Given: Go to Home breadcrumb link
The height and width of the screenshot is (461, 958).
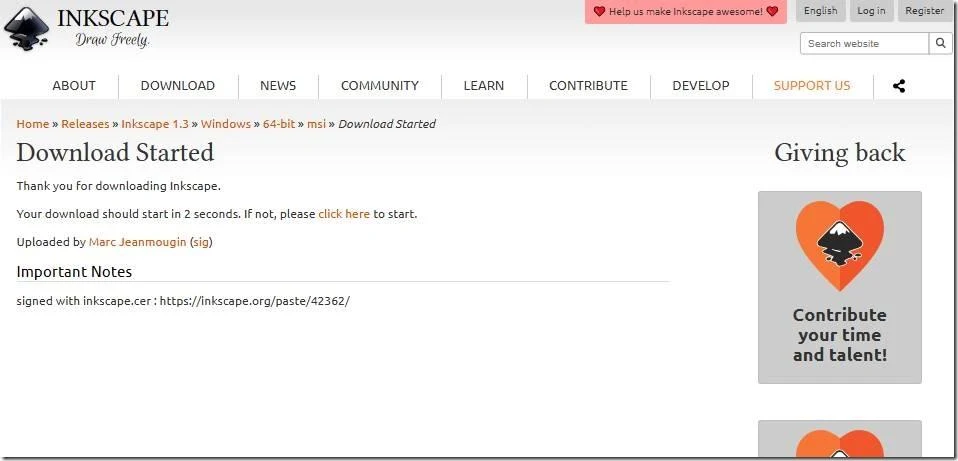Looking at the screenshot, I should coord(32,124).
